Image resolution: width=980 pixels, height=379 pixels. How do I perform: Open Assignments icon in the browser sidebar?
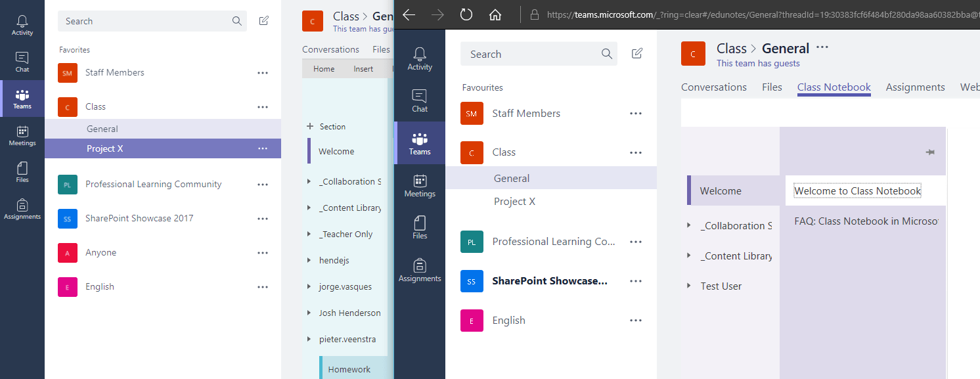[x=420, y=270]
